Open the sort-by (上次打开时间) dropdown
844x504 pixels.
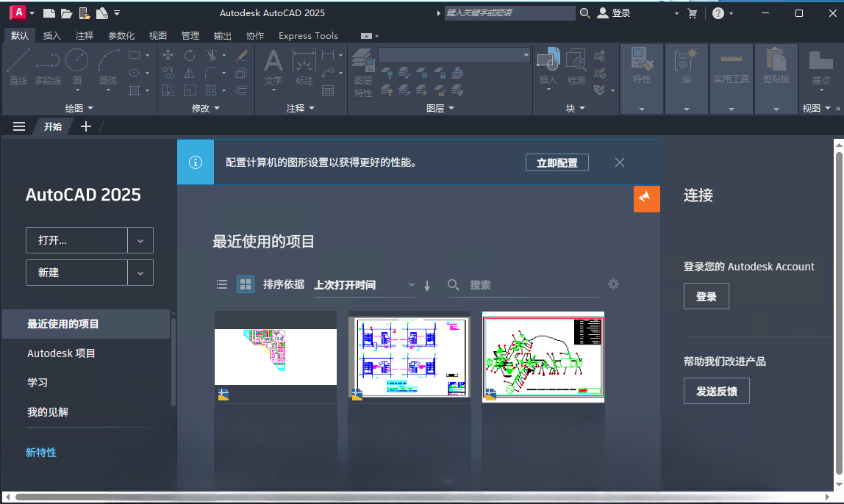pos(365,285)
